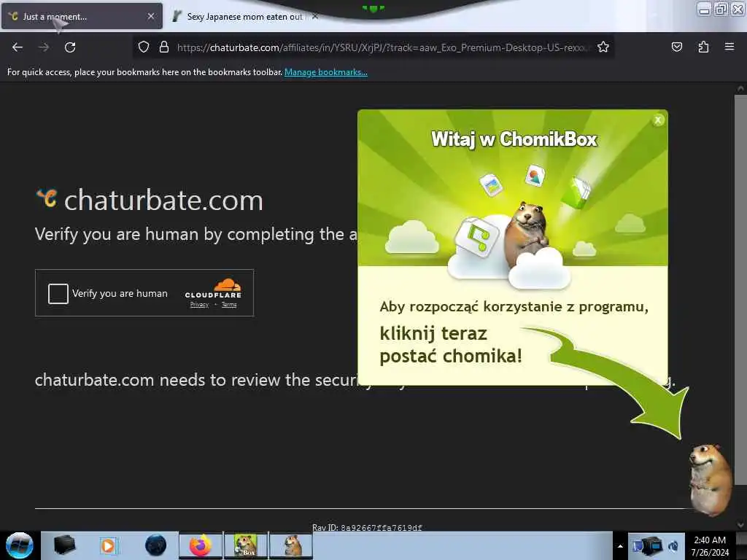This screenshot has width=747, height=560.
Task: Switch to the 'Just a moment...' tab
Action: (x=82, y=16)
